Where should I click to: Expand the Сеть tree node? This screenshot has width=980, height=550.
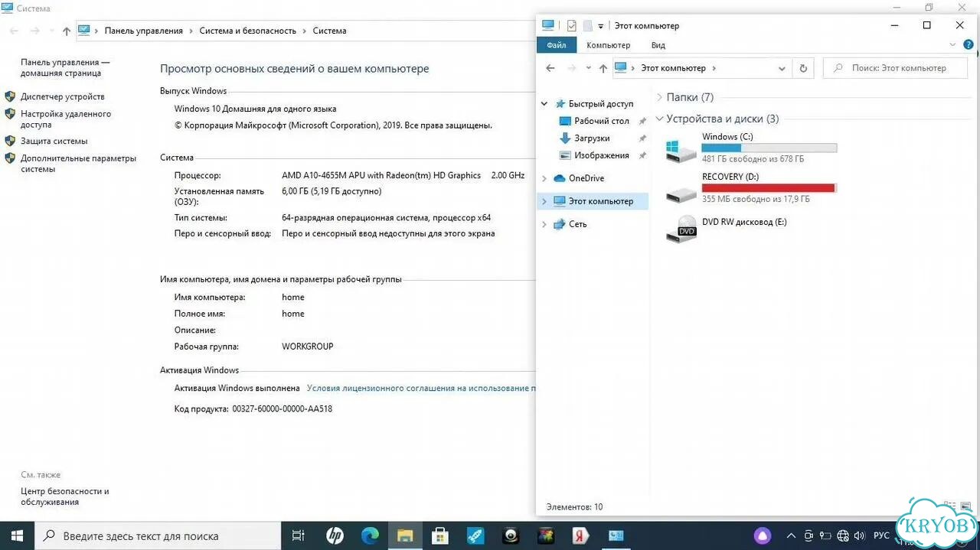544,224
